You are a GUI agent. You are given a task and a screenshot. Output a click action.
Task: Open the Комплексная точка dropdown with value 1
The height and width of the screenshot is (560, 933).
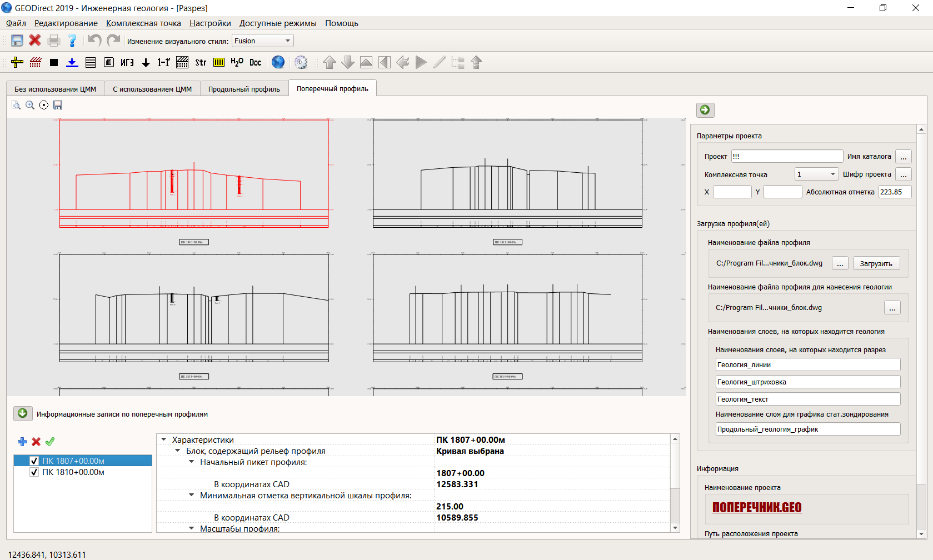pos(816,174)
